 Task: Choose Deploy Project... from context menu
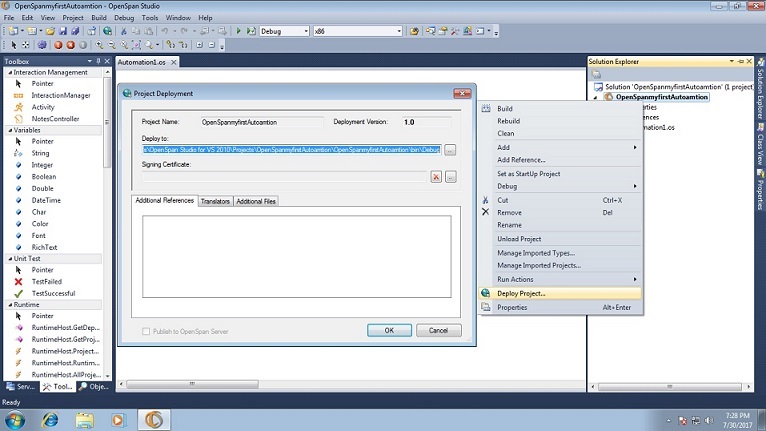pos(560,293)
